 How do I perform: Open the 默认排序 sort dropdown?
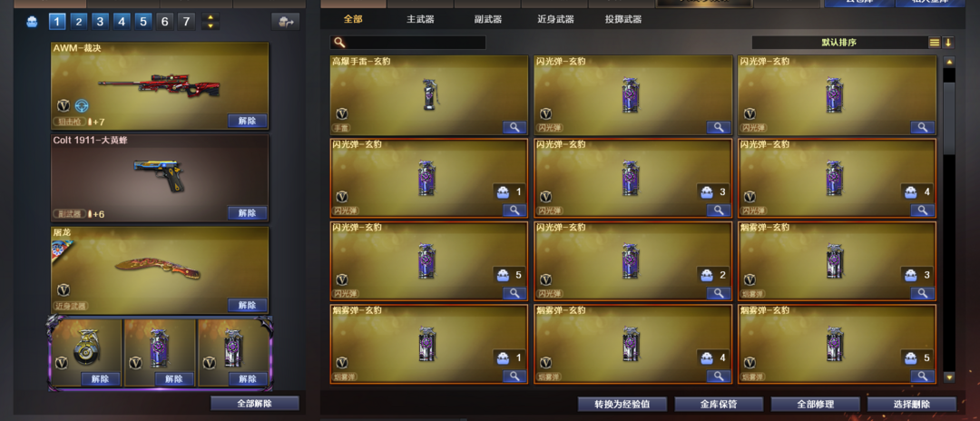point(838,43)
